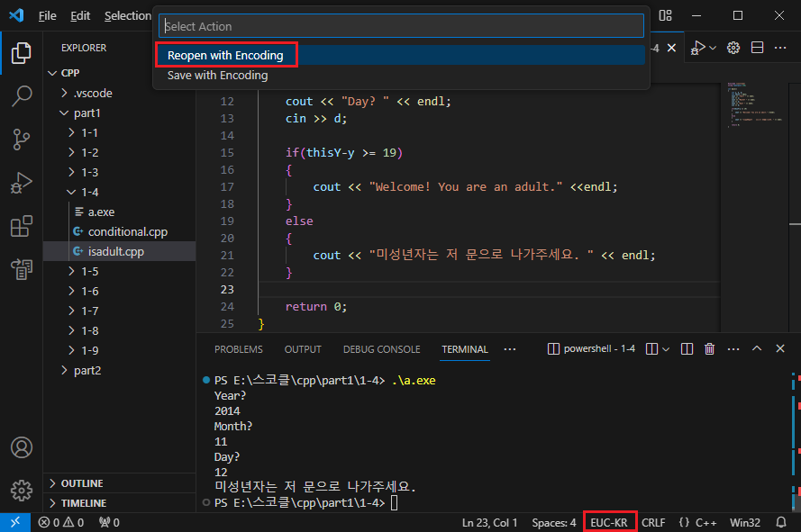Open the Search view in activity bar
The height and width of the screenshot is (532, 801).
(x=22, y=96)
